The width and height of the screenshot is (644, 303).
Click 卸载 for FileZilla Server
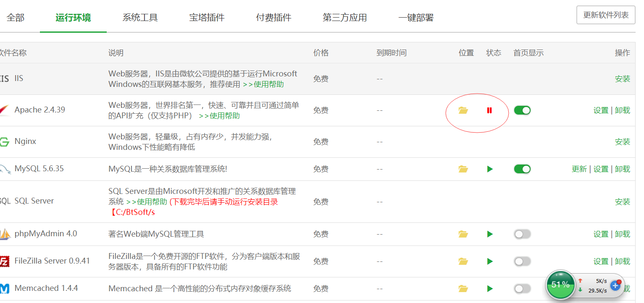[623, 261]
